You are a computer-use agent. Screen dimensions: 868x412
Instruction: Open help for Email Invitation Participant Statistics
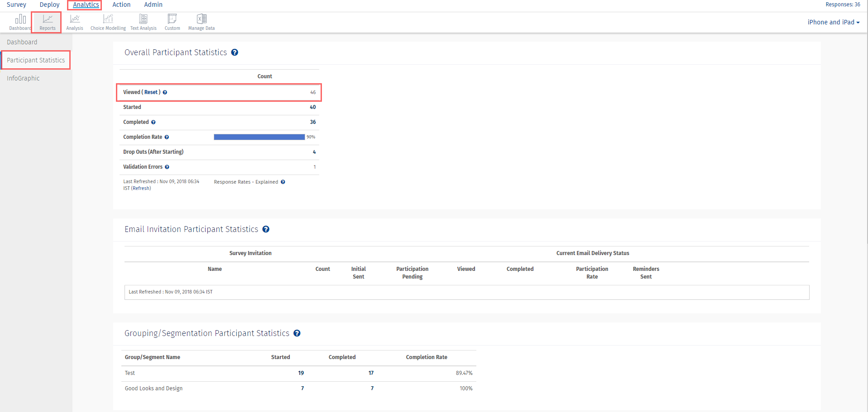[x=266, y=229]
